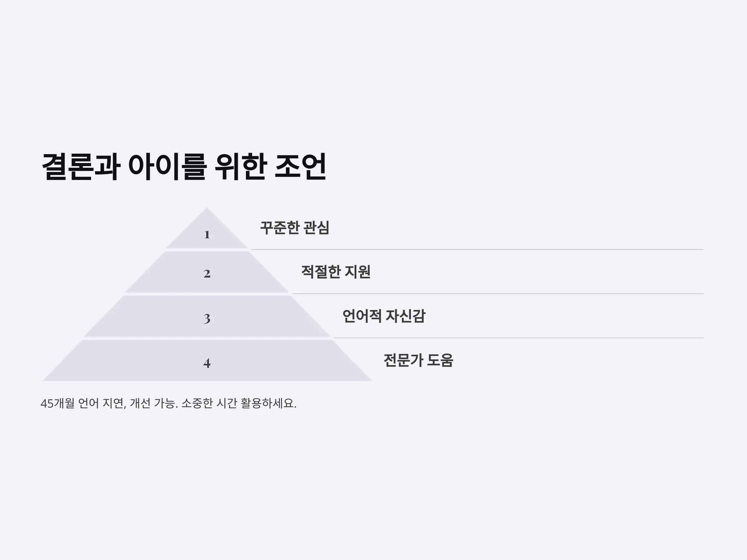
Task: Click the word 조언 in the title
Action: [x=301, y=166]
